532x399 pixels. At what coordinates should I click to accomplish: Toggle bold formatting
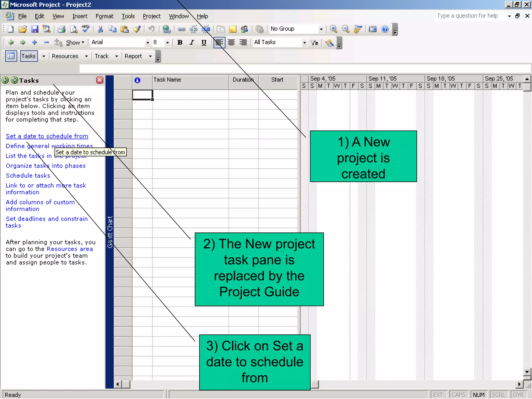(x=180, y=42)
